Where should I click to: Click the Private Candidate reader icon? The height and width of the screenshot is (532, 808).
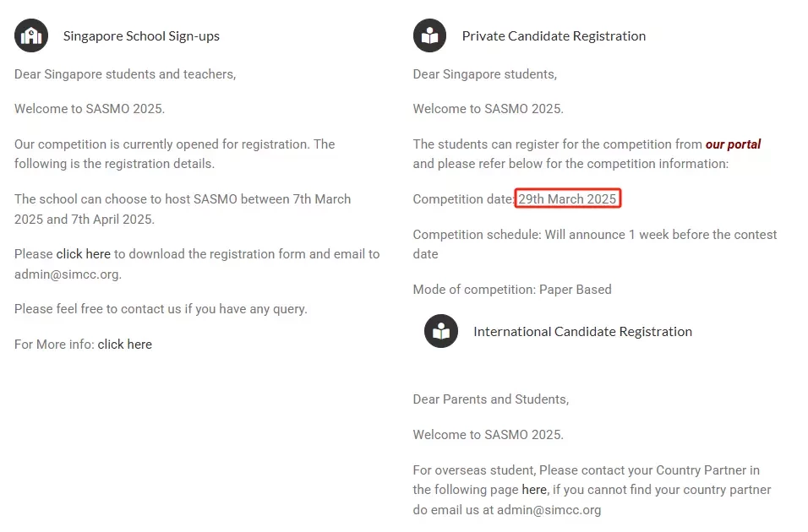(429, 35)
